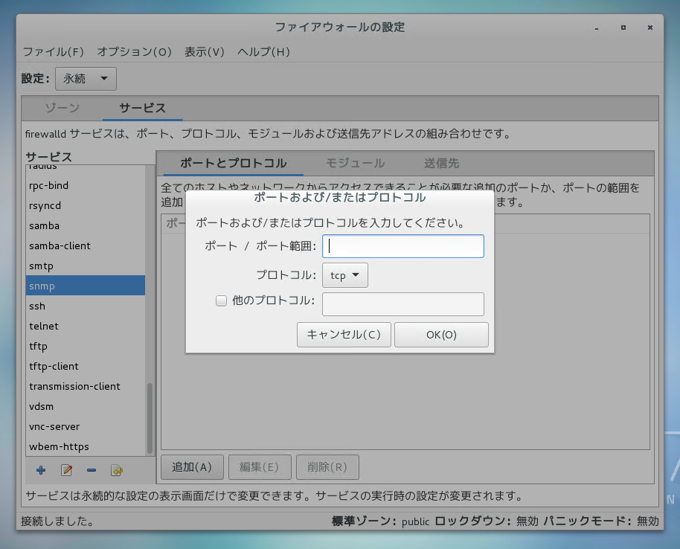Click the load service defaults icon
The height and width of the screenshot is (549, 680).
pyautogui.click(x=117, y=470)
